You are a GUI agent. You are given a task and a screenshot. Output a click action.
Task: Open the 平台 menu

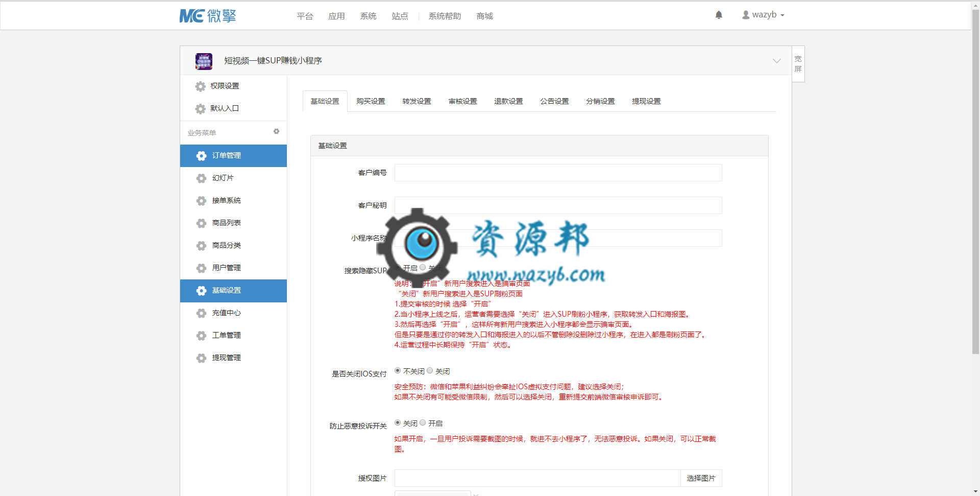pos(305,16)
